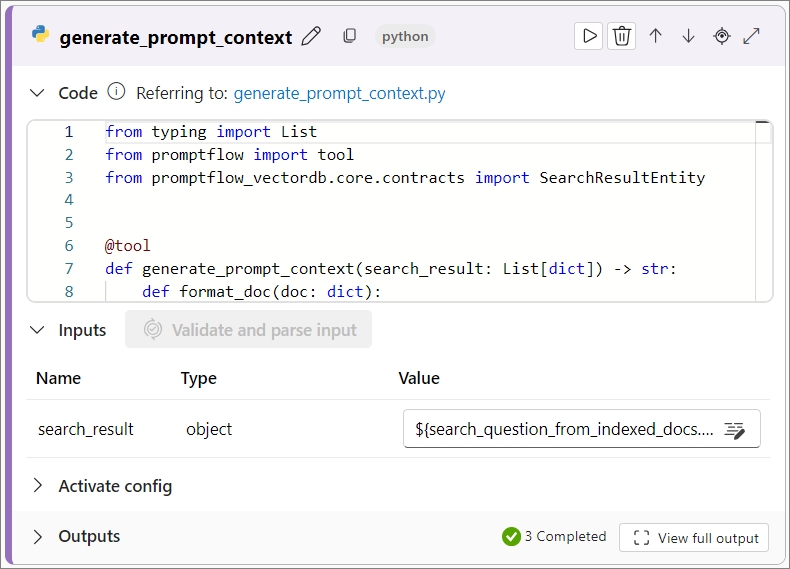790x569 pixels.
Task: Click the code editor vertical scrollbar
Action: [763, 211]
